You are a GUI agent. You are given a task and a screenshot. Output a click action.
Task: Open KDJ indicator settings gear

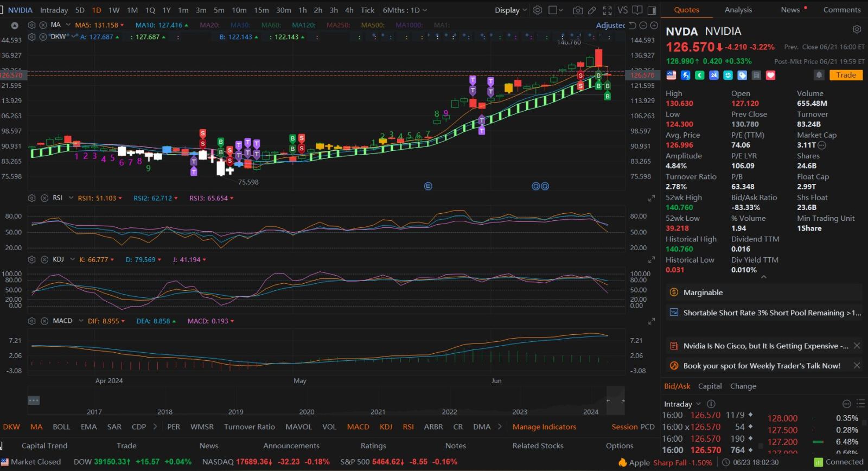[x=32, y=259]
